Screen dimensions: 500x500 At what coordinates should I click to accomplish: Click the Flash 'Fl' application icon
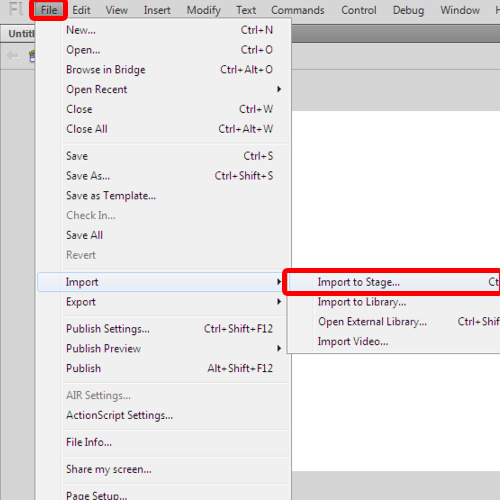click(16, 9)
